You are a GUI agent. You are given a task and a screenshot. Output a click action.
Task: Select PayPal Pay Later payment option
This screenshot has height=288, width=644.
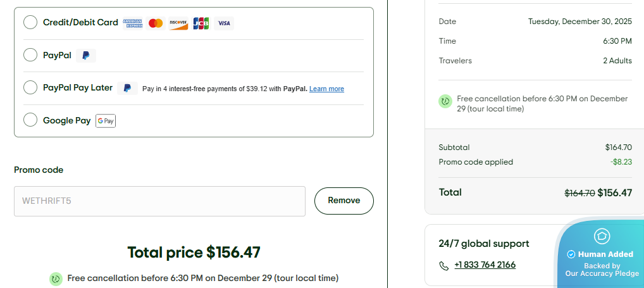pos(30,88)
